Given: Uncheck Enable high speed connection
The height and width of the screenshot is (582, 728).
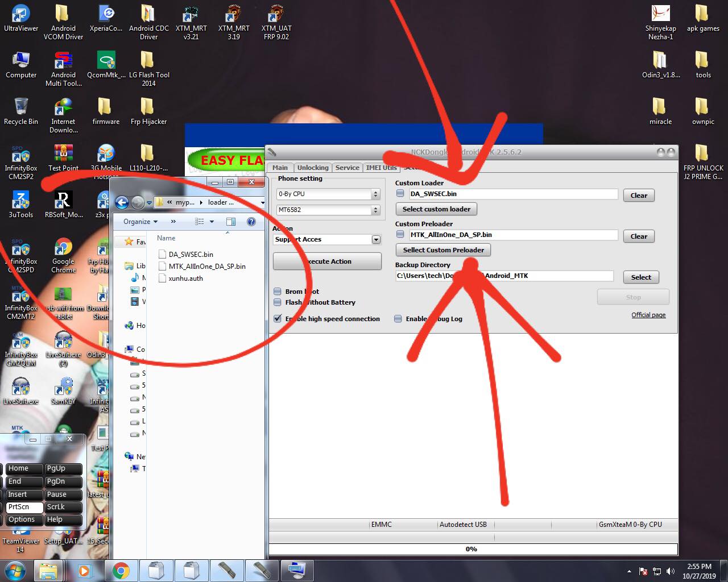Looking at the screenshot, I should coord(278,319).
